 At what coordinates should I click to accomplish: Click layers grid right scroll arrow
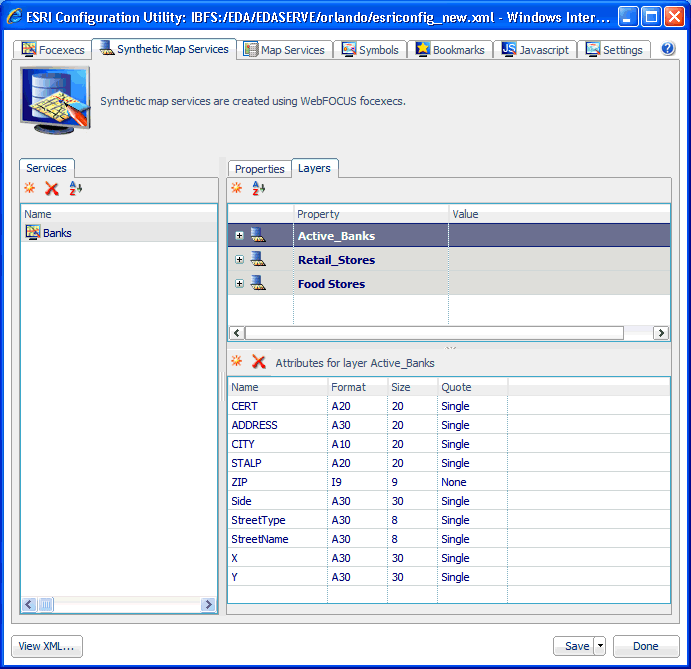661,333
